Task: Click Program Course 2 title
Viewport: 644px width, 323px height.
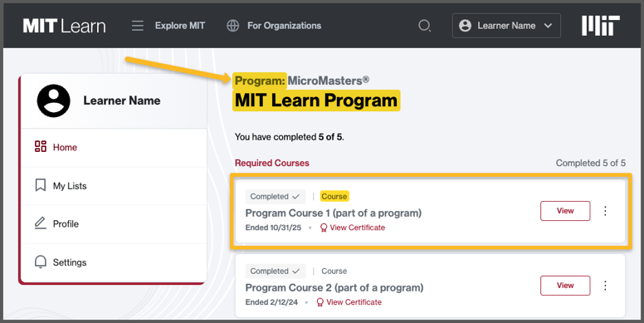Action: coord(334,288)
